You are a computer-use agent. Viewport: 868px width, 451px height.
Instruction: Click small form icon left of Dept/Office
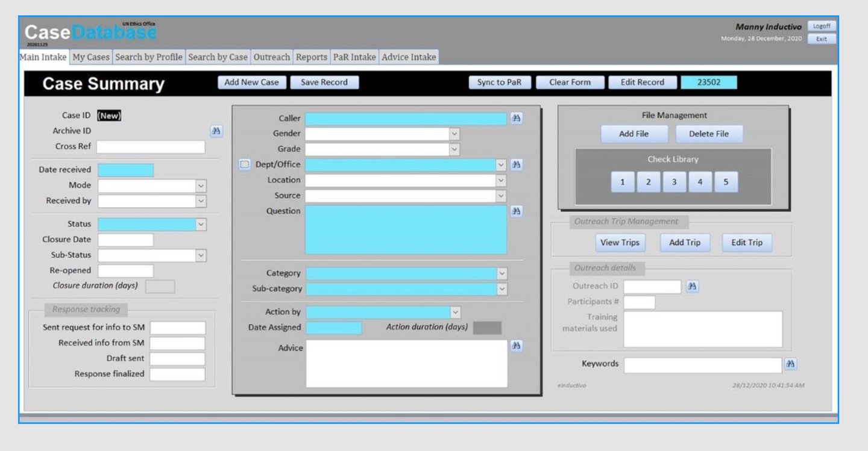(x=244, y=164)
